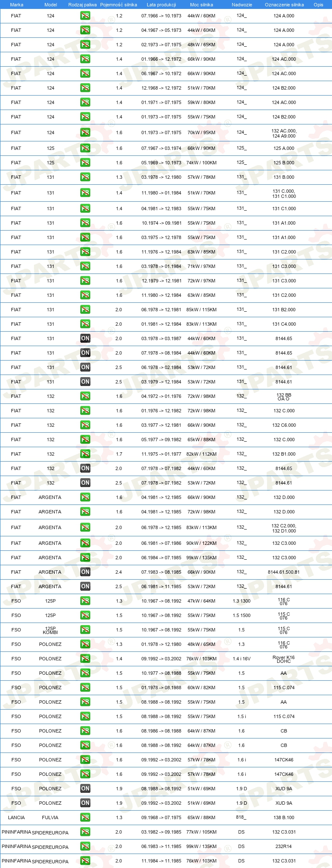Click the Opis column header
Viewport: 332px width, 868px height.
coord(318,5)
